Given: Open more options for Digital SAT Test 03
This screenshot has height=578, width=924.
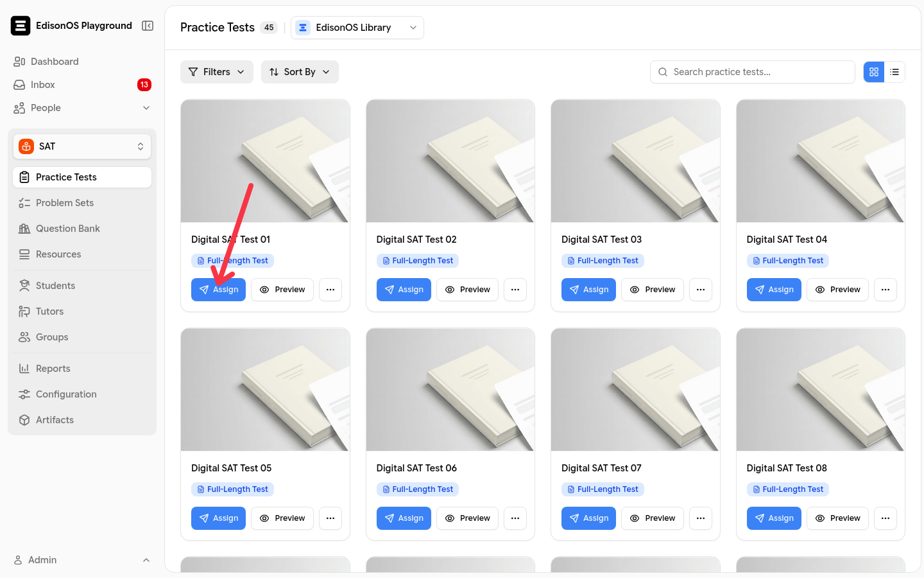Looking at the screenshot, I should pyautogui.click(x=701, y=290).
